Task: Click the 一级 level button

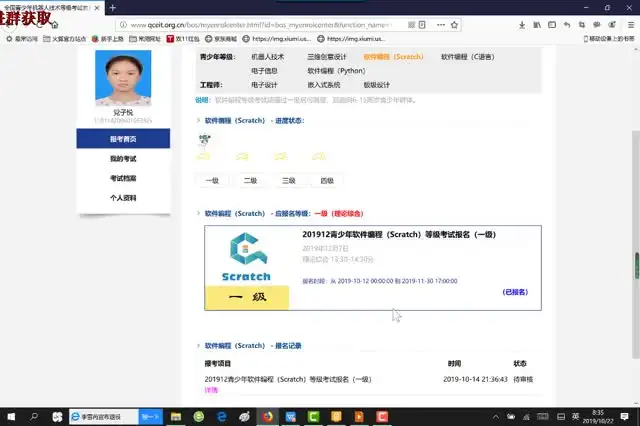Action: [x=212, y=180]
